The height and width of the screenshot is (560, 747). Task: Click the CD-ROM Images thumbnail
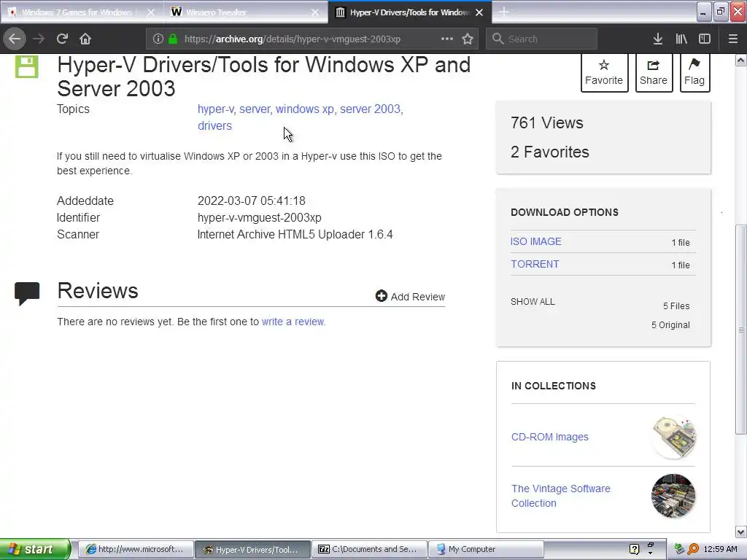click(673, 437)
